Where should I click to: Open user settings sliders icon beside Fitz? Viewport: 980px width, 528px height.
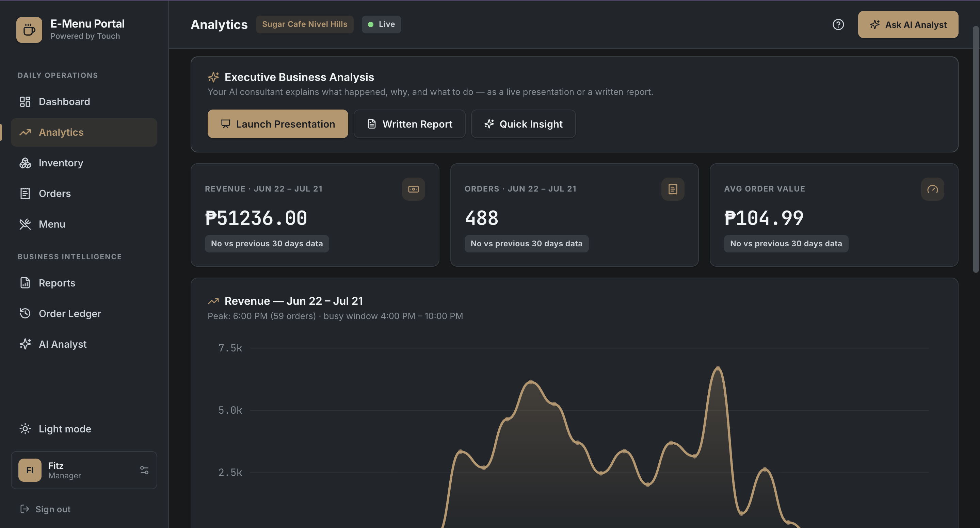144,470
